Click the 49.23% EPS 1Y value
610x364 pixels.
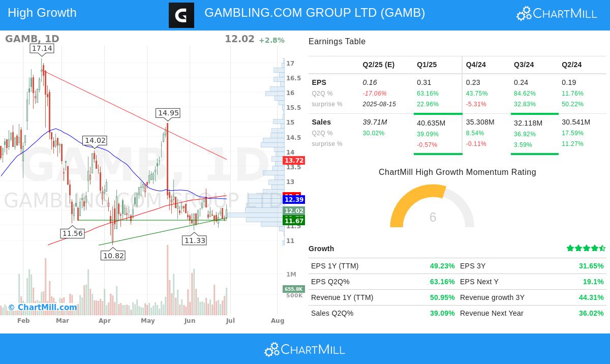(442, 266)
